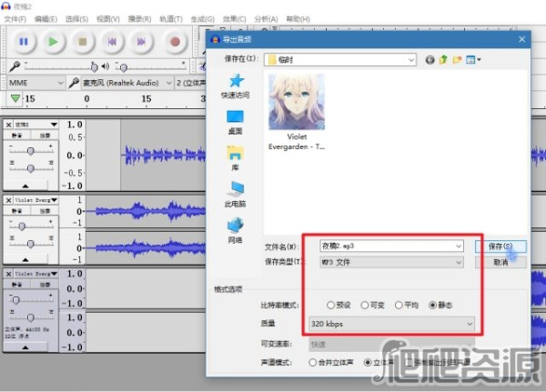The image size is (546, 392).
Task: Select 桌面 (Desktop) in the places sidebar
Action: click(x=236, y=123)
